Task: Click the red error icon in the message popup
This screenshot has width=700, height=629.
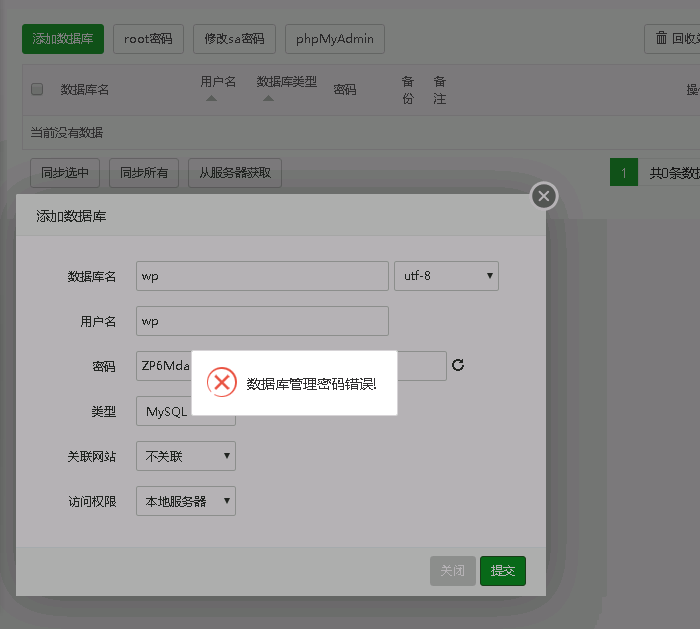Action: (221, 382)
